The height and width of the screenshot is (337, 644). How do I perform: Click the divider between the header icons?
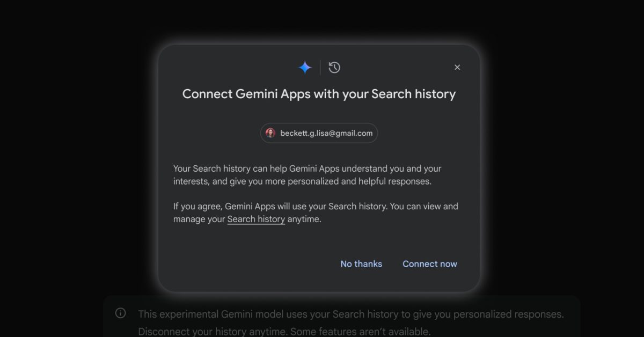320,68
